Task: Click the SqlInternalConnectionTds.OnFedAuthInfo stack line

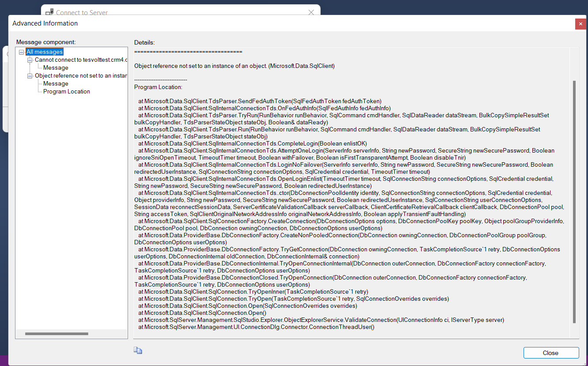Action: click(x=264, y=108)
